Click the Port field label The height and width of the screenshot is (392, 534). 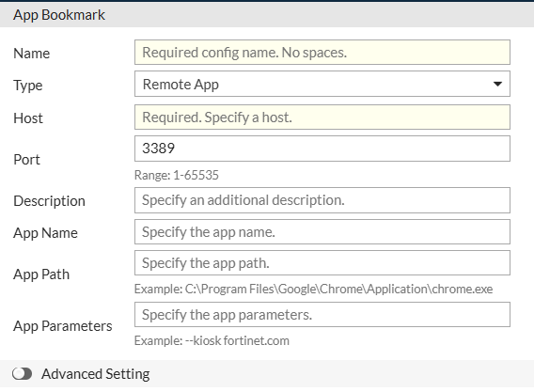tap(26, 160)
